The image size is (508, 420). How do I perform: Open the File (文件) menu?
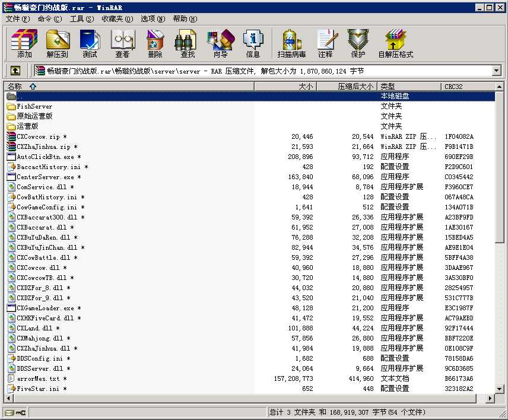[x=17, y=19]
